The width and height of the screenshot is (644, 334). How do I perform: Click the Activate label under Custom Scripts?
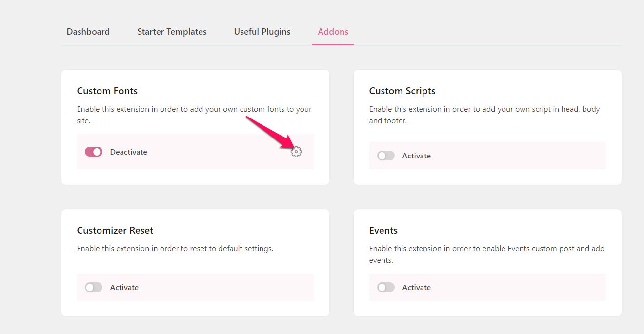pos(417,156)
